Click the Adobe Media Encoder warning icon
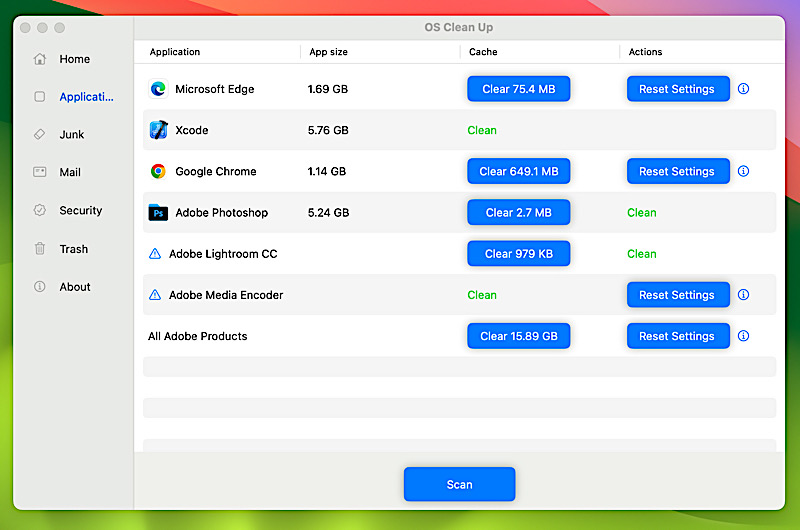This screenshot has height=530, width=800. click(x=155, y=295)
